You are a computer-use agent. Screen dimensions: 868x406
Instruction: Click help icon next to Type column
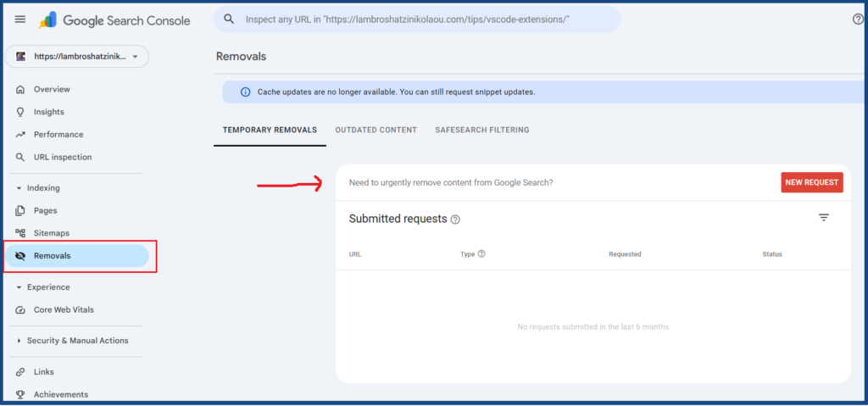click(481, 253)
